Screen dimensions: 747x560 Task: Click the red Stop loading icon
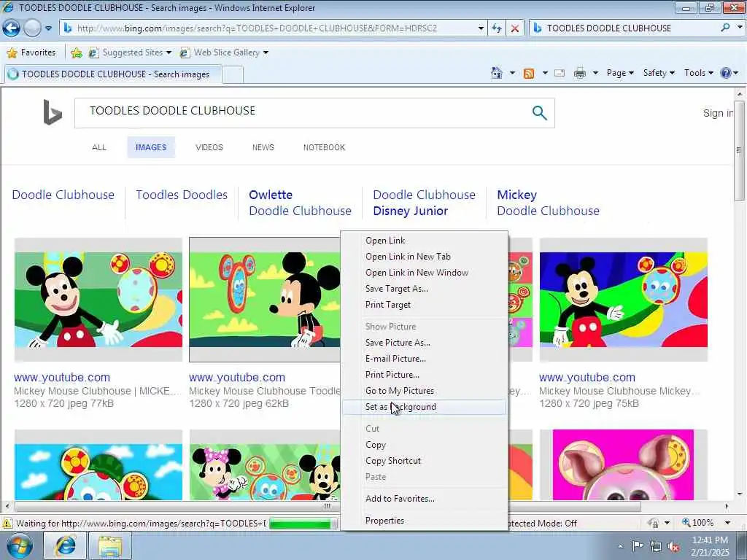click(514, 28)
